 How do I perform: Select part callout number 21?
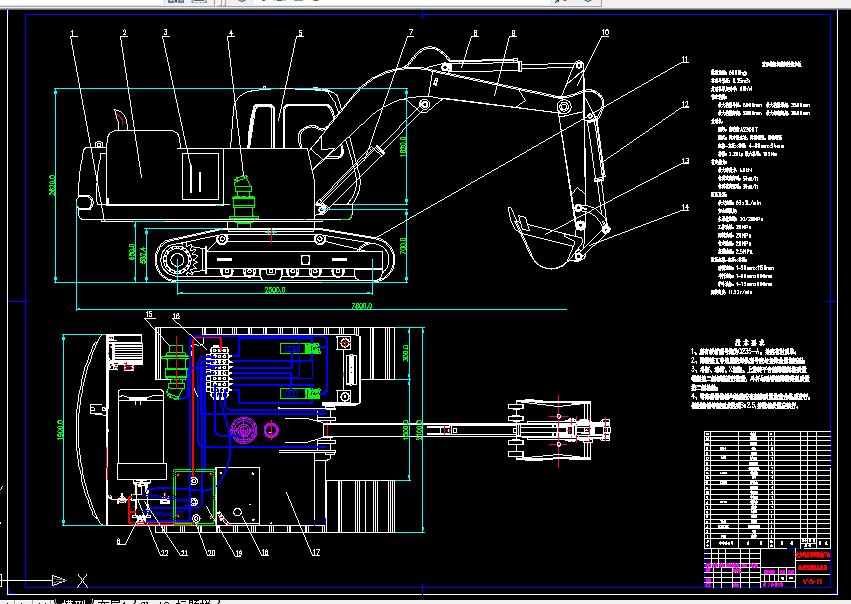[x=183, y=552]
